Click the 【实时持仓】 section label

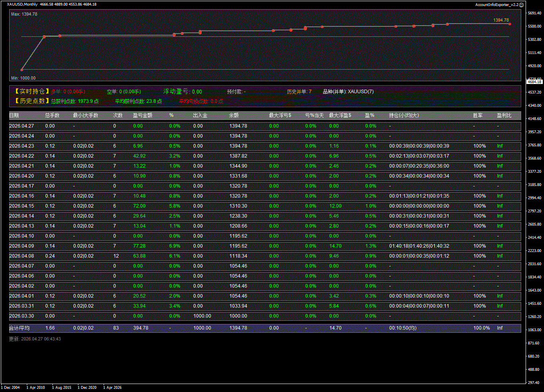(x=32, y=92)
